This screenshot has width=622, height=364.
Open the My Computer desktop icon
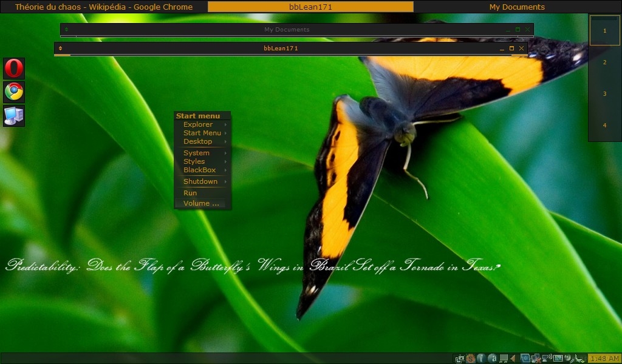pos(14,116)
